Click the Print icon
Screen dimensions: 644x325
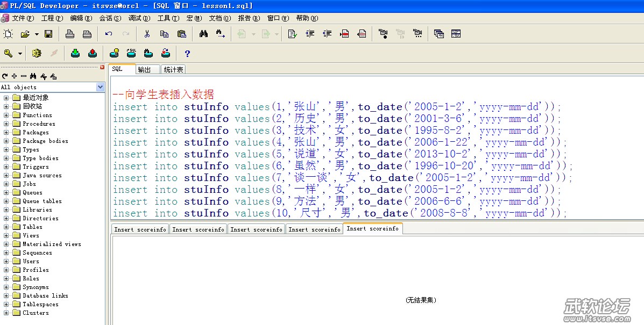pyautogui.click(x=70, y=34)
